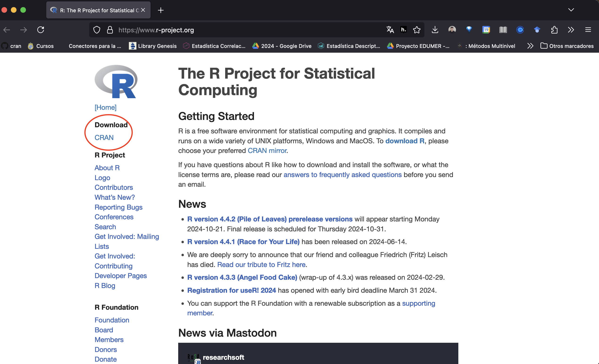
Task: Open the downloads panel icon
Action: (435, 30)
